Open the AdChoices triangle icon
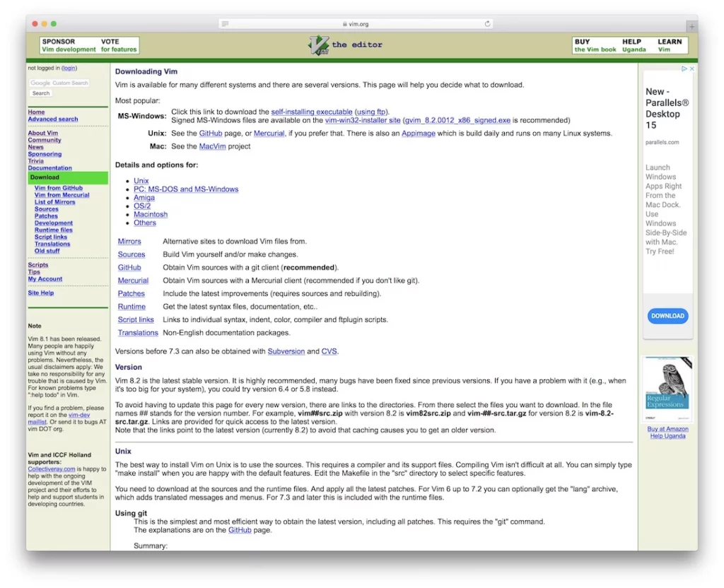724x588 pixels. [684, 69]
